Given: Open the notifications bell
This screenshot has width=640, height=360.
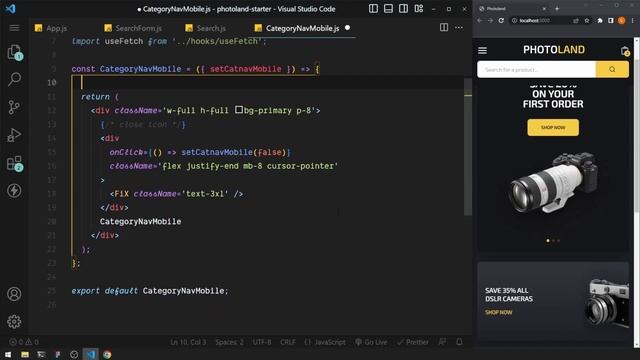Looking at the screenshot, I should pyautogui.click(x=459, y=342).
